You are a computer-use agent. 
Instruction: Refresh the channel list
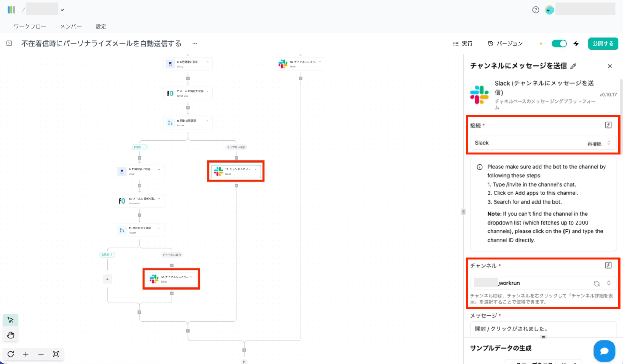coord(597,283)
